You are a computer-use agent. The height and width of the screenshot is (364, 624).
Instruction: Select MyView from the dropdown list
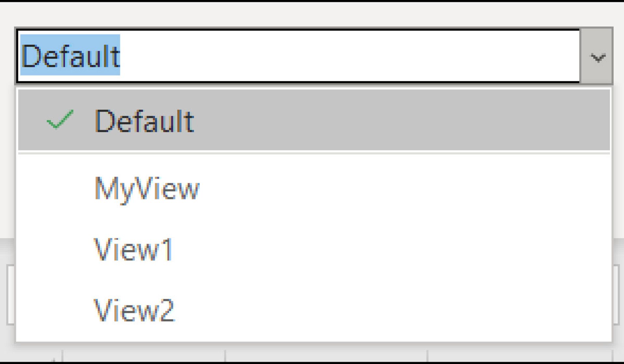tap(314, 189)
